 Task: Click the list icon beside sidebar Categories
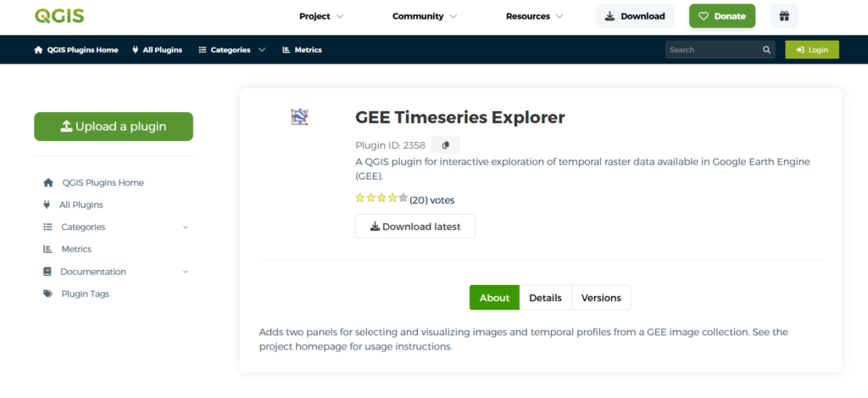pyautogui.click(x=48, y=227)
